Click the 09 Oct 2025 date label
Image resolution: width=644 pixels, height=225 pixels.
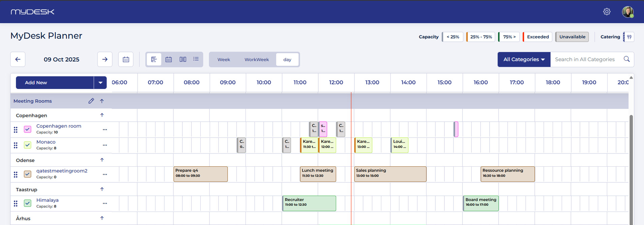click(x=61, y=59)
